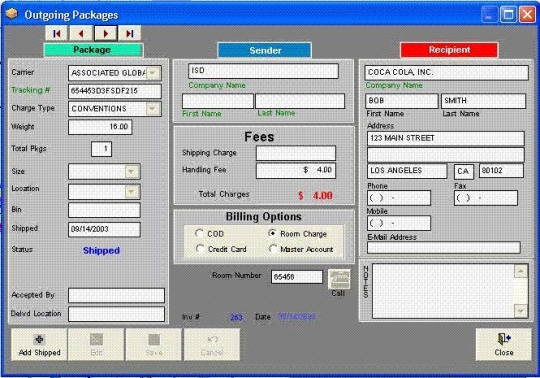Viewport: 540px width, 378px height.
Task: Click the Bin input field
Action: click(104, 210)
